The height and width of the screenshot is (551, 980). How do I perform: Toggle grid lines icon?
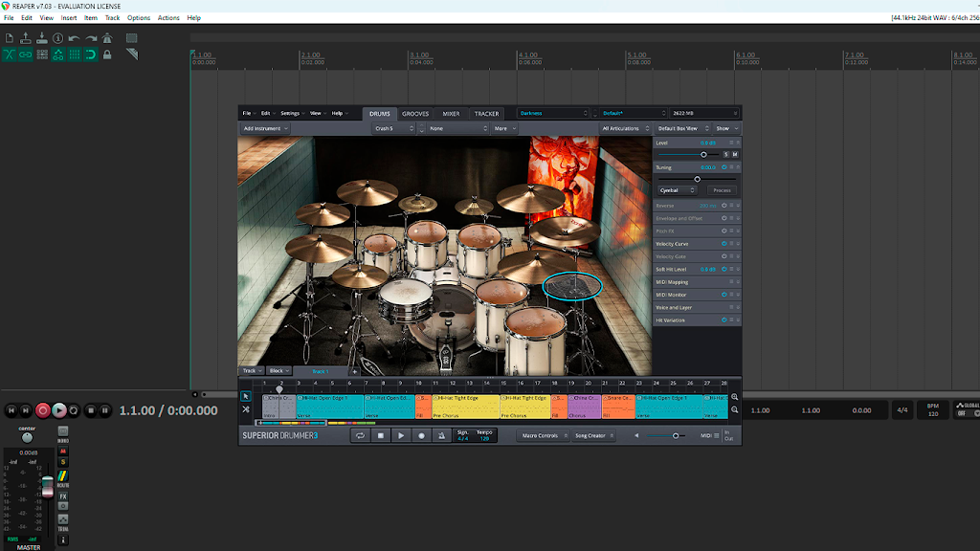tap(75, 55)
